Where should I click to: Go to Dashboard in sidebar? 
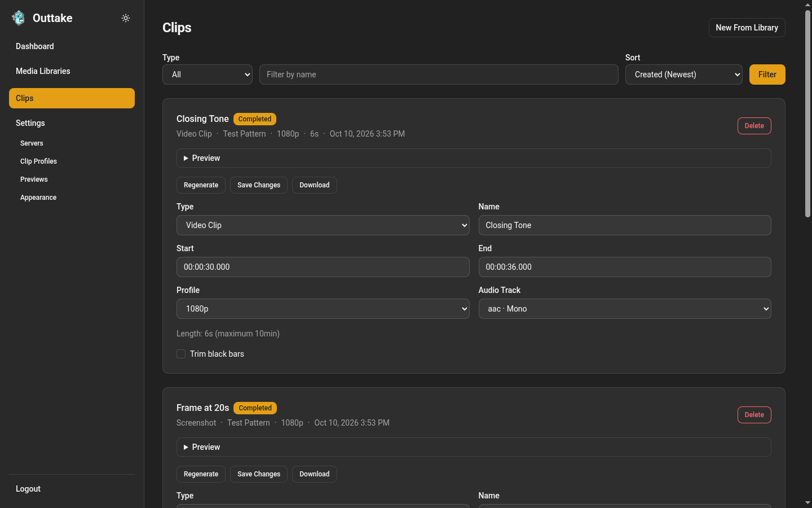(72, 46)
